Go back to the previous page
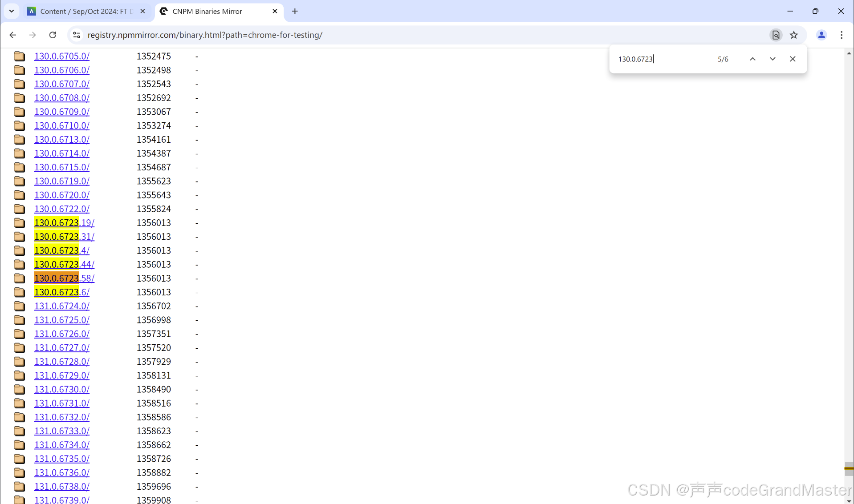The width and height of the screenshot is (854, 504). tap(12, 35)
